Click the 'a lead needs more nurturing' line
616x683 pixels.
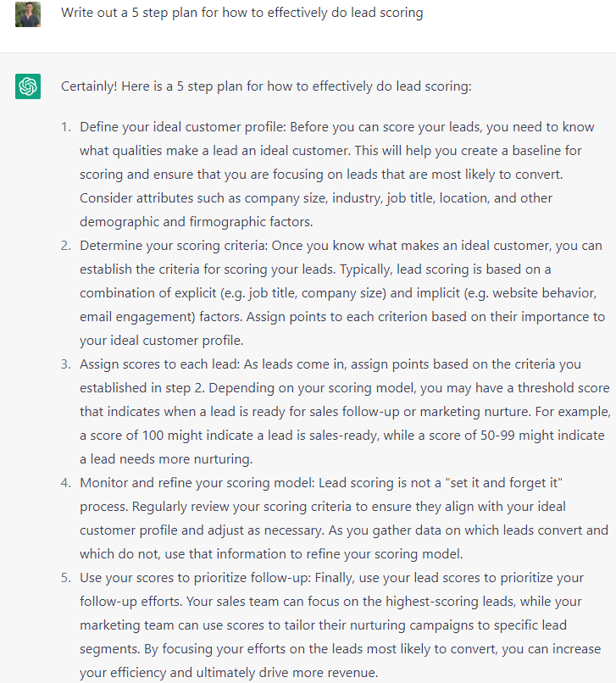(x=166, y=459)
